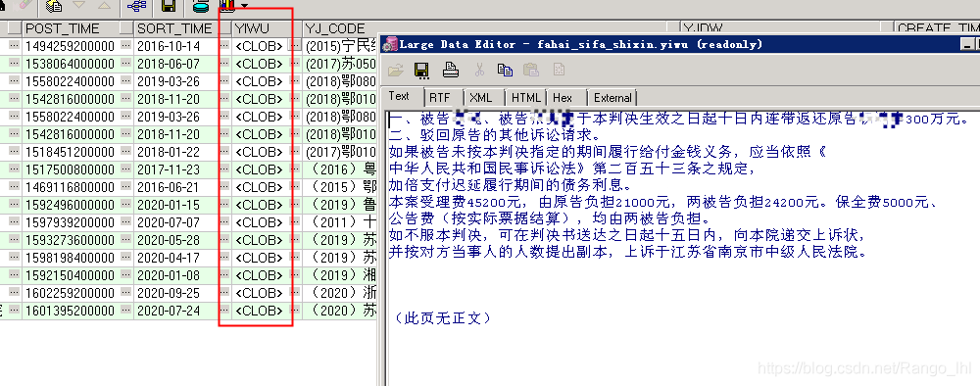
Task: Select the CLOB cell in the 2020-01-15 row
Action: click(260, 204)
